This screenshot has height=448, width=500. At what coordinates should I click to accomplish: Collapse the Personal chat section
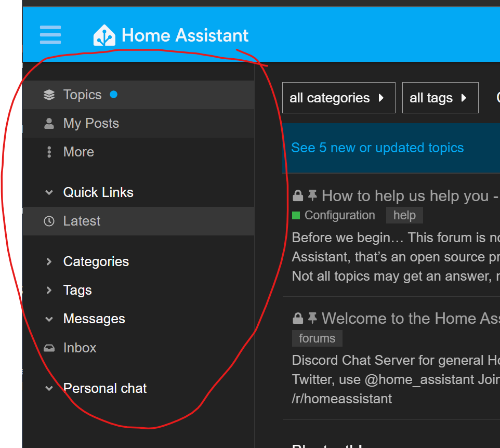click(49, 388)
